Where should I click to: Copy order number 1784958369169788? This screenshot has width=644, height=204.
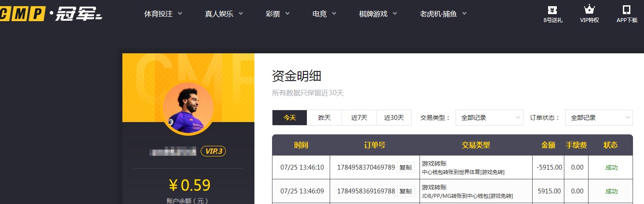pyautogui.click(x=405, y=191)
